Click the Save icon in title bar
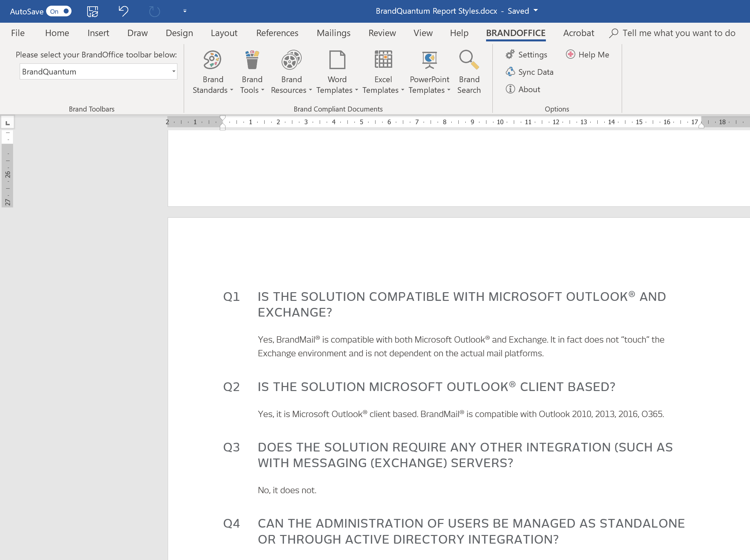Viewport: 750px width, 560px height. [92, 11]
